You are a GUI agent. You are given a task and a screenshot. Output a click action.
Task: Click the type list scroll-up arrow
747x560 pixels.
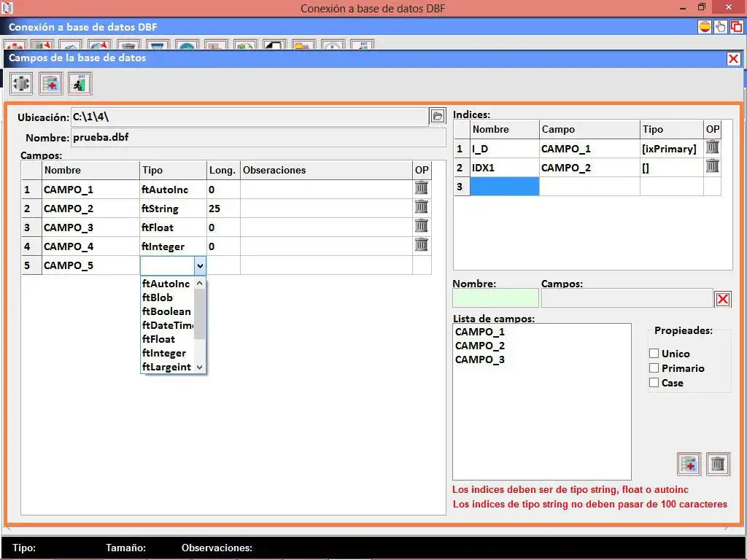[x=200, y=284]
